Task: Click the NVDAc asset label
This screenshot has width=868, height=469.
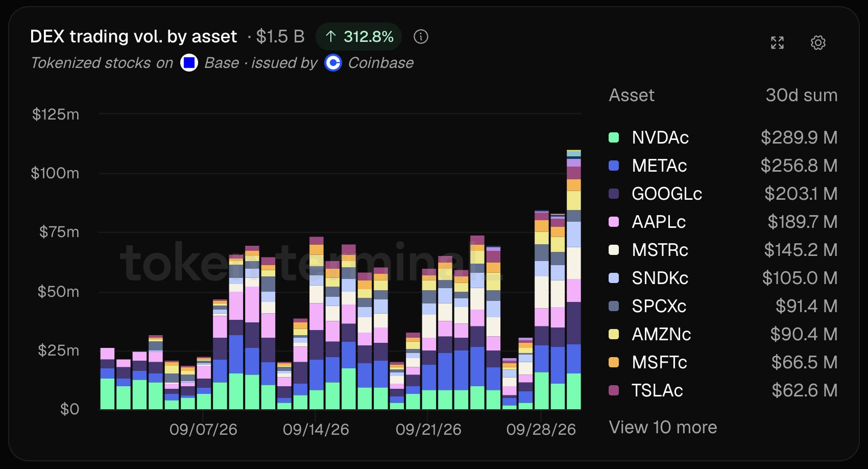Action: point(660,137)
